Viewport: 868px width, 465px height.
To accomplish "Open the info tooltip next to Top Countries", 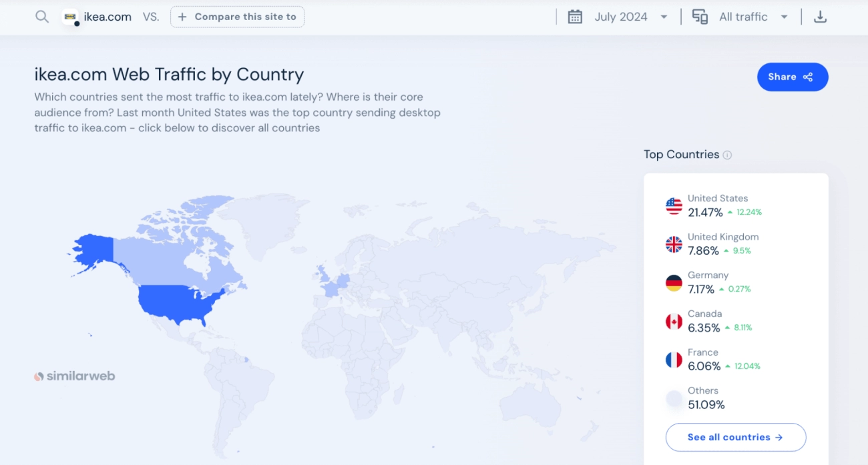I will point(727,155).
